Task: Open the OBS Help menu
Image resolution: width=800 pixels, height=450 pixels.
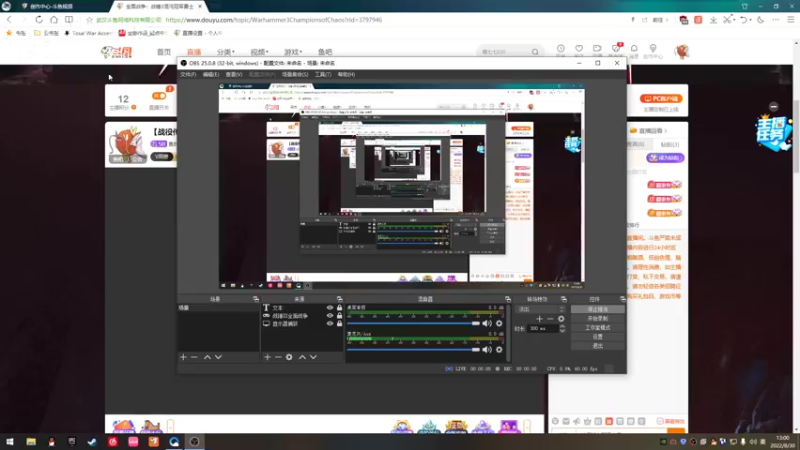Action: pos(346,74)
